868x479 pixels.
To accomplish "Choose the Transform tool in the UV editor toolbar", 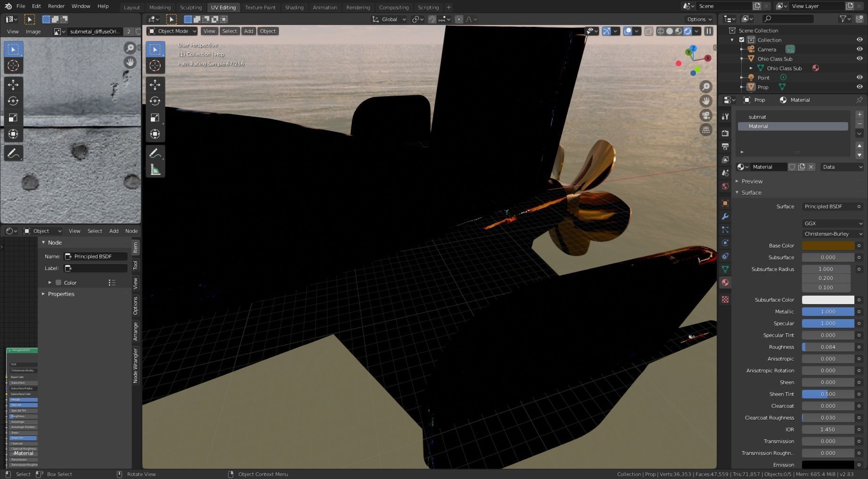I will [x=13, y=134].
